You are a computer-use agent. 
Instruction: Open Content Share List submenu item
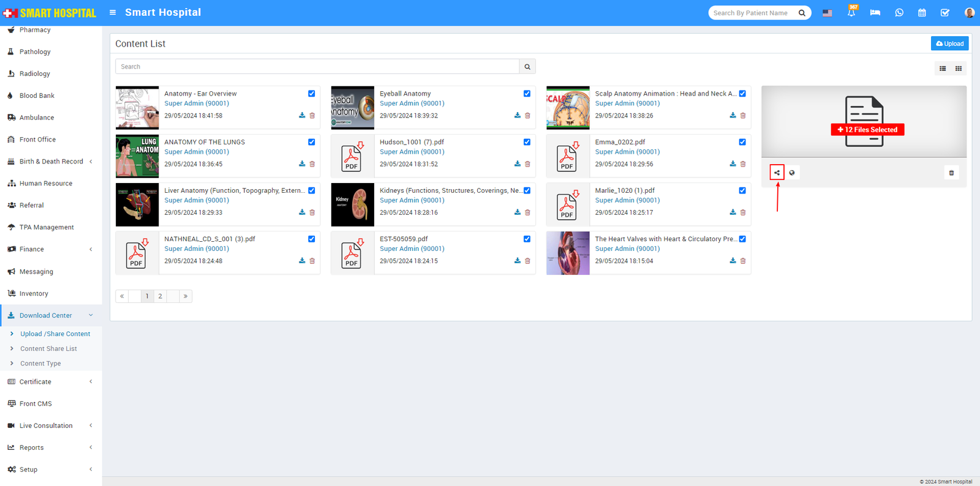48,349
